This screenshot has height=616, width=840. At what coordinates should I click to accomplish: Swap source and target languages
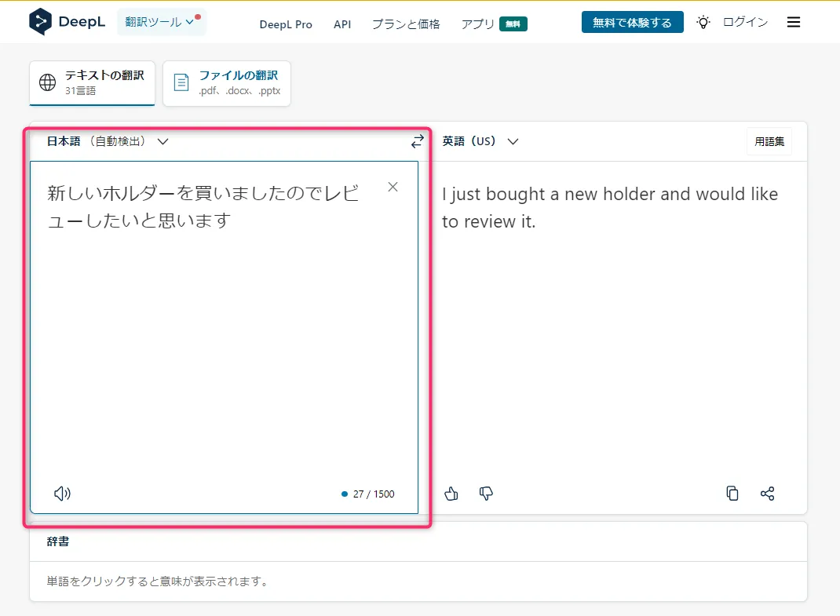[417, 141]
